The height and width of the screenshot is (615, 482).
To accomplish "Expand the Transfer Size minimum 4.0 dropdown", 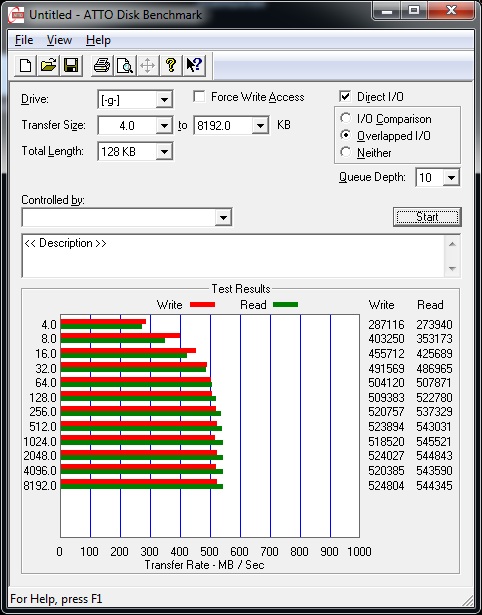I will tap(164, 126).
